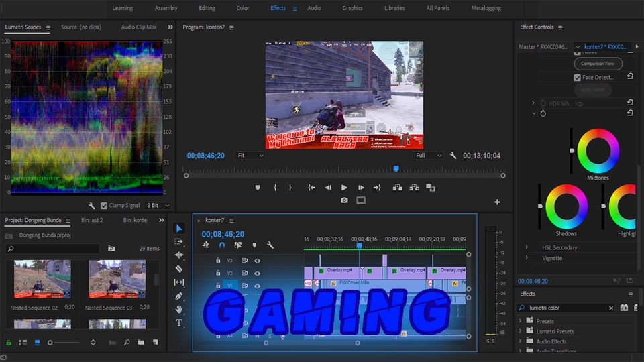This screenshot has height=362, width=644.
Task: Step forward one frame
Action: click(x=361, y=188)
